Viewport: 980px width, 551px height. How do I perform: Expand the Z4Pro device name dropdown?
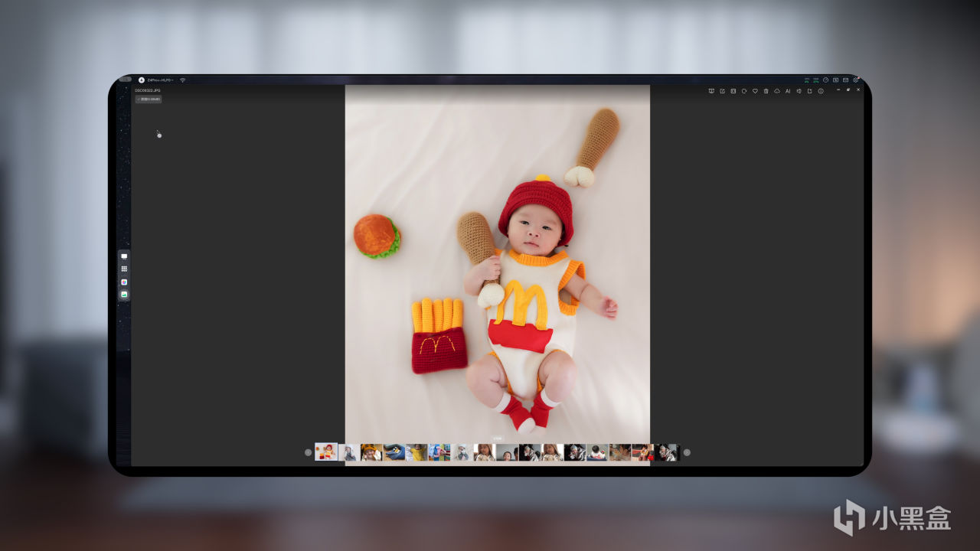coord(160,80)
